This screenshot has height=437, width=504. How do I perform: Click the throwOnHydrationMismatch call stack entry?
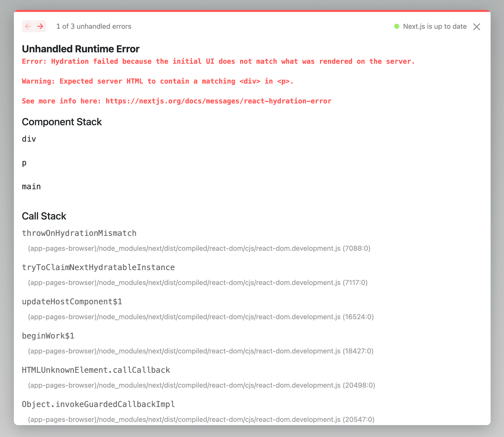(79, 233)
